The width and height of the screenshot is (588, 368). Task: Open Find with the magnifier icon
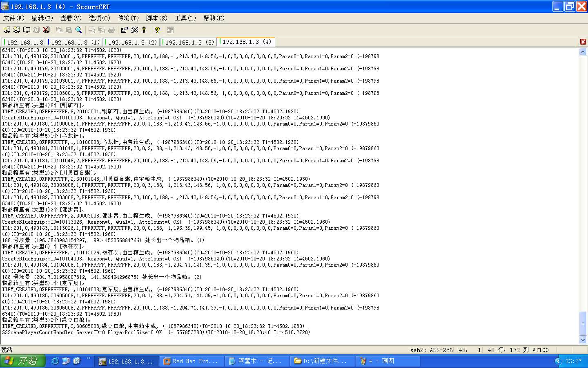click(79, 30)
